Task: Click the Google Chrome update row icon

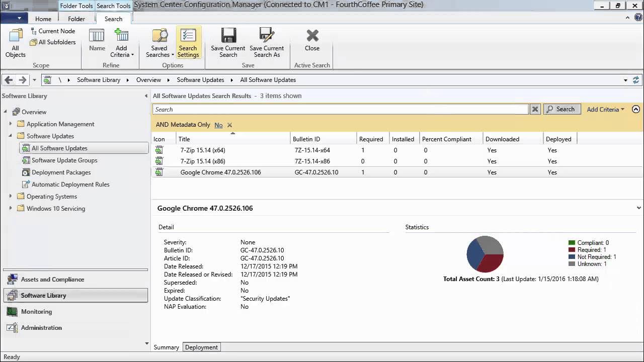Action: point(159,172)
